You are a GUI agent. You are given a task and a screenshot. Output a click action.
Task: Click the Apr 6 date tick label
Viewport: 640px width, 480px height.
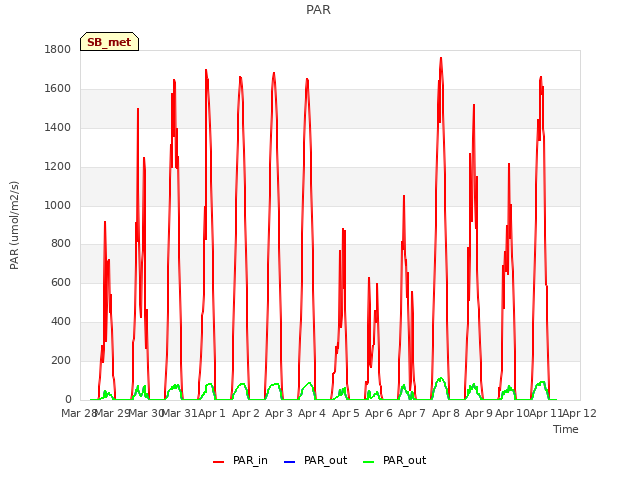(379, 413)
